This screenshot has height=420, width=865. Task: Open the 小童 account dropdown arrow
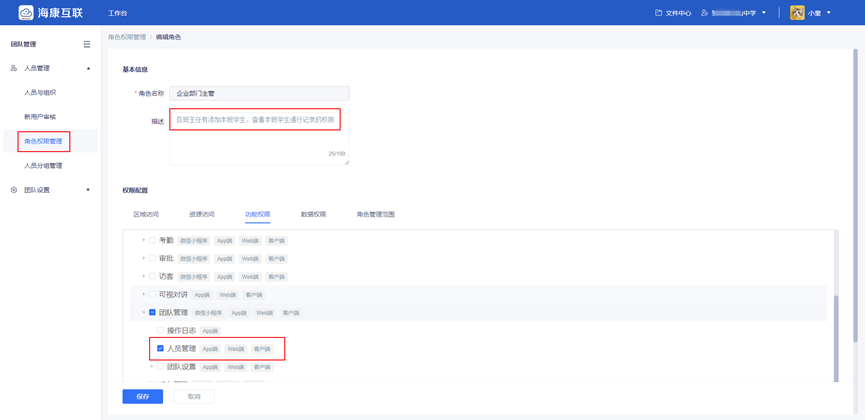829,13
